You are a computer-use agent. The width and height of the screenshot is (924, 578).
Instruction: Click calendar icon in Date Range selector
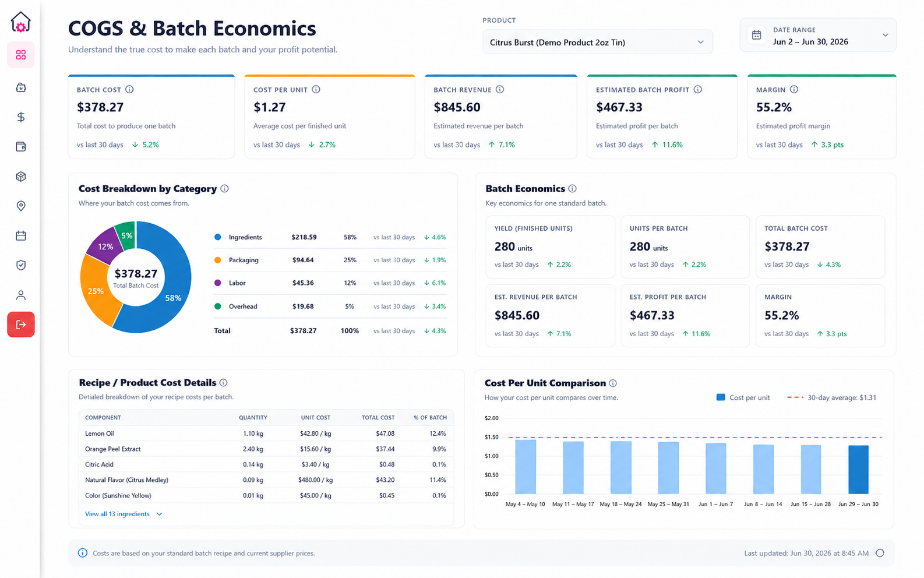tap(756, 35)
